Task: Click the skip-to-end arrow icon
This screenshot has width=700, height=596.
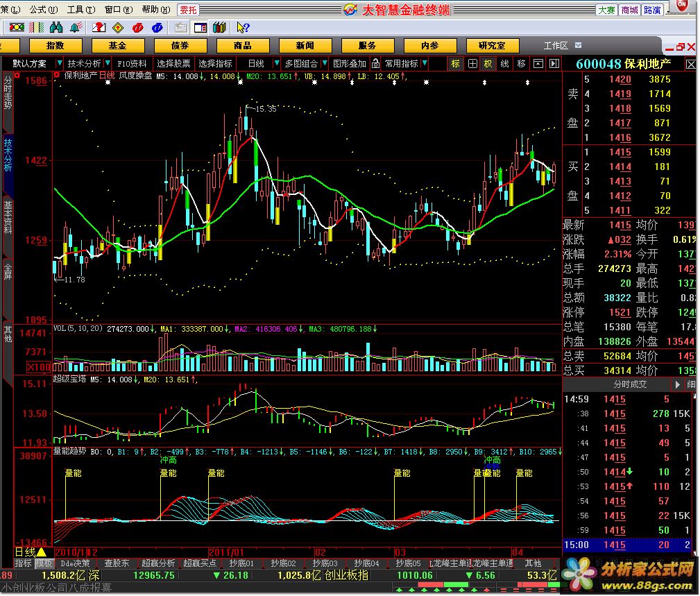Action: [554, 64]
